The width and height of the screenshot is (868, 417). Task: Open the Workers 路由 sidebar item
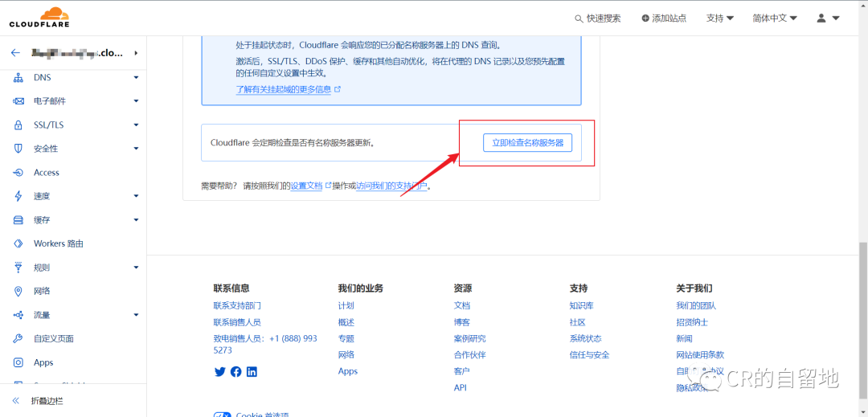click(59, 243)
